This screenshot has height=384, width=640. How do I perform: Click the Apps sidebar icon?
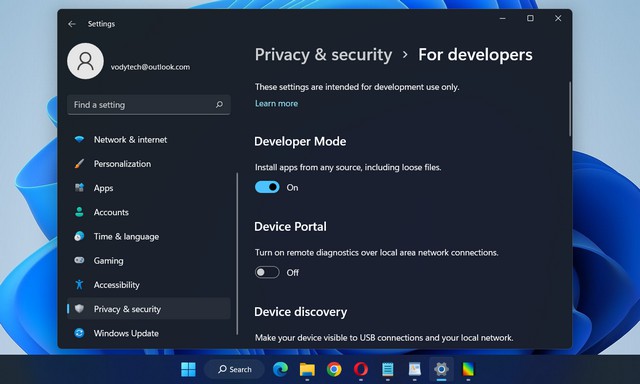[79, 188]
